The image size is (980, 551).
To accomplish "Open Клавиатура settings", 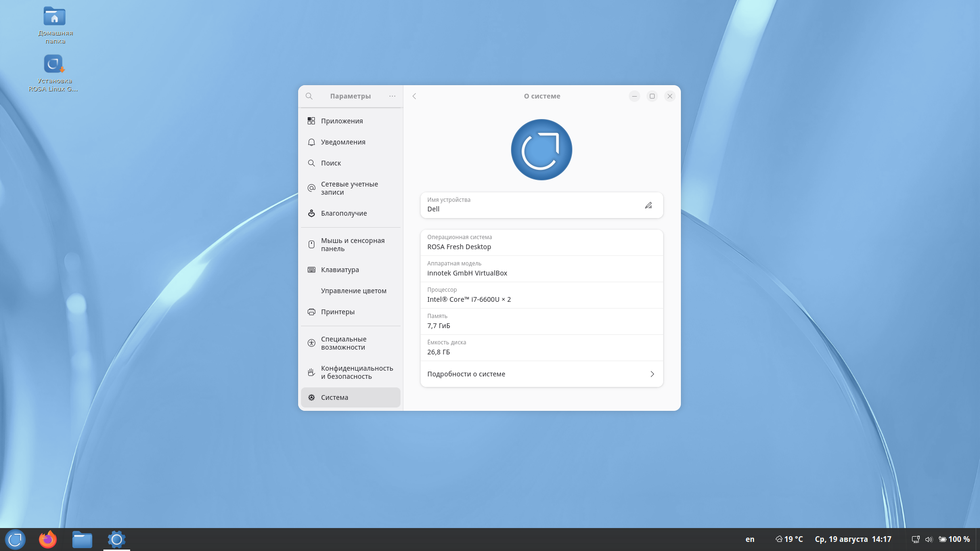I will 351,270.
